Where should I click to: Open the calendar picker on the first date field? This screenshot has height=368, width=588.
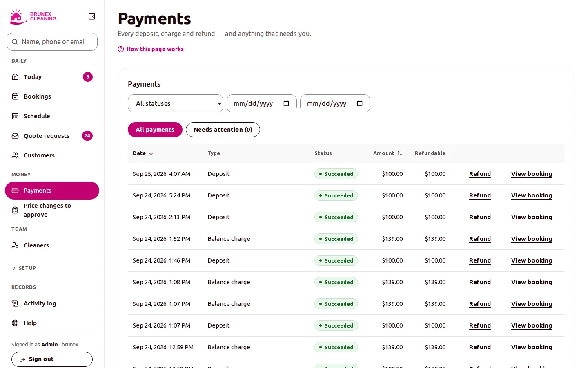[286, 103]
